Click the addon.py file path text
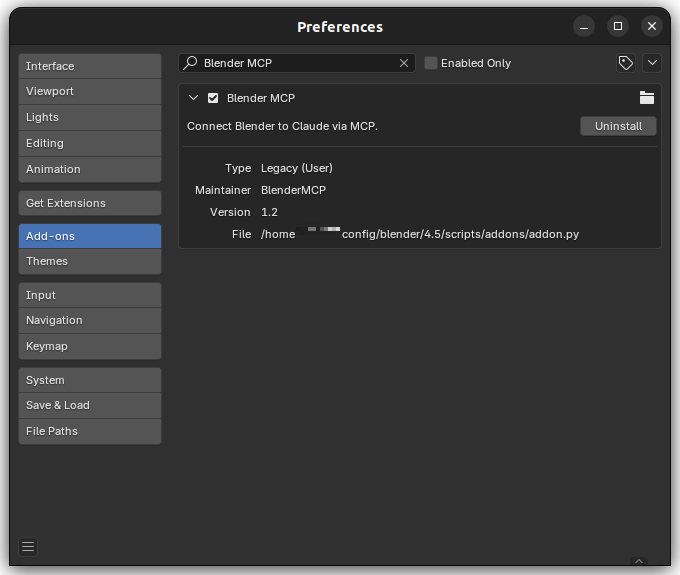Image resolution: width=680 pixels, height=575 pixels. coord(420,234)
